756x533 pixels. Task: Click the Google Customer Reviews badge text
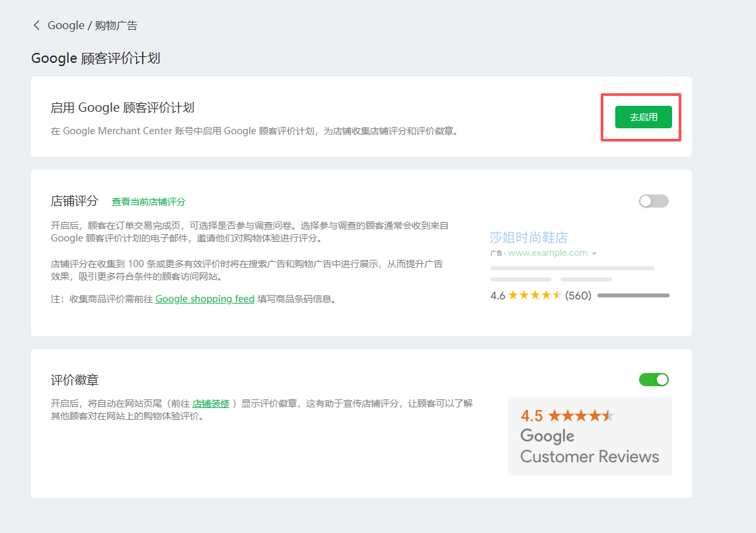pyautogui.click(x=589, y=446)
